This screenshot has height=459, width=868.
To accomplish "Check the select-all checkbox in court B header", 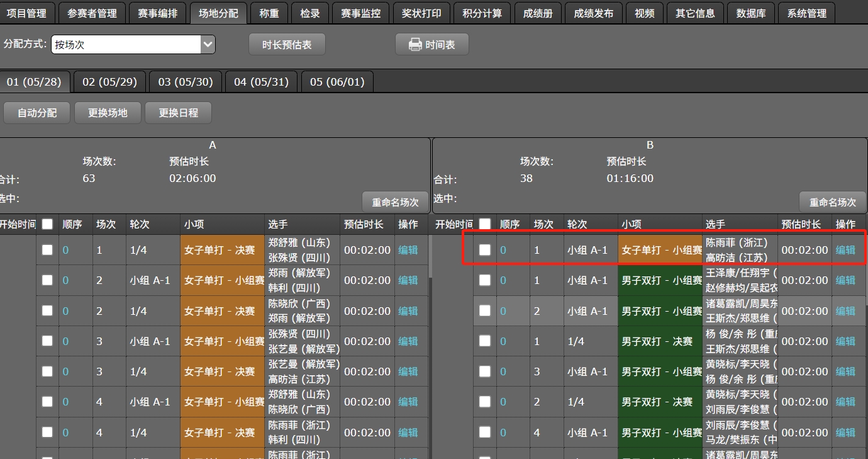I will click(x=485, y=224).
